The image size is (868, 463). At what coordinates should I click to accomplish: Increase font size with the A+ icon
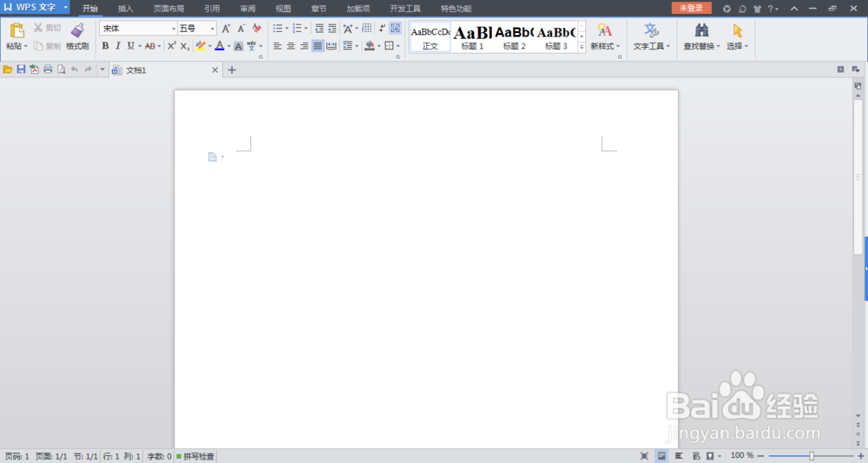(x=226, y=29)
